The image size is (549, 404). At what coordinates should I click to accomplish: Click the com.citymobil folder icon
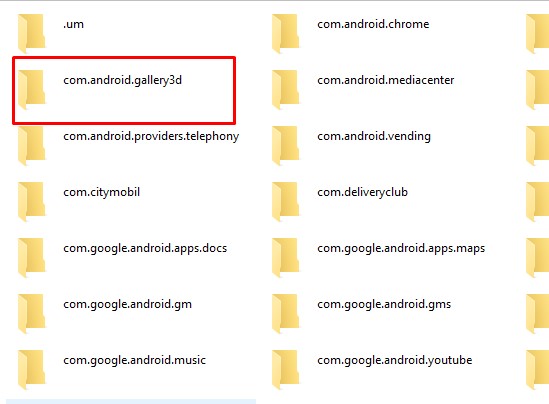(x=32, y=201)
